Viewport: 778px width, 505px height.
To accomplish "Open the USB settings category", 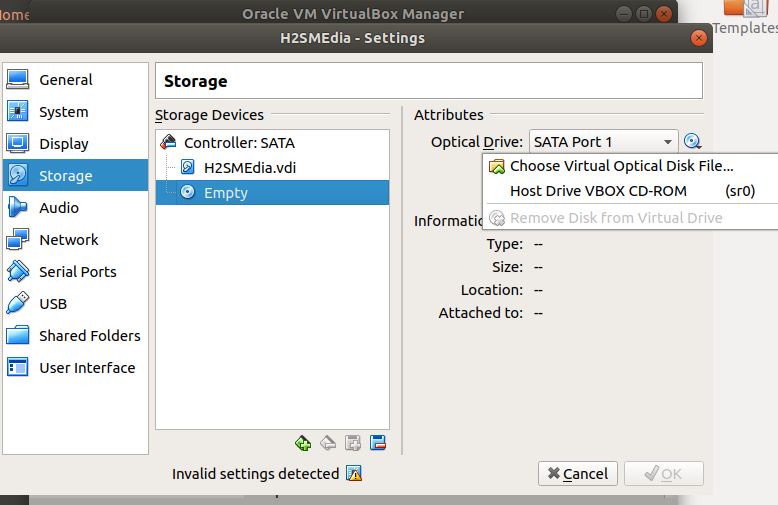I will click(x=75, y=303).
